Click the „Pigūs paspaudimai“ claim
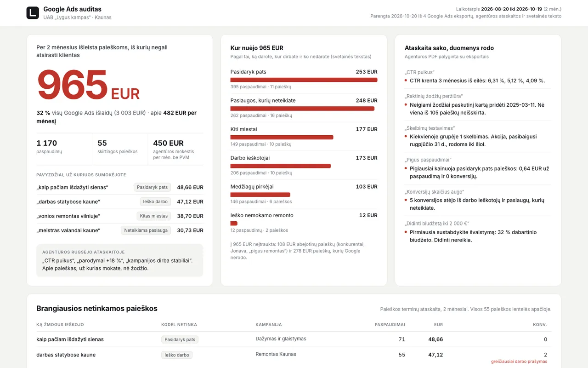 click(x=428, y=160)
